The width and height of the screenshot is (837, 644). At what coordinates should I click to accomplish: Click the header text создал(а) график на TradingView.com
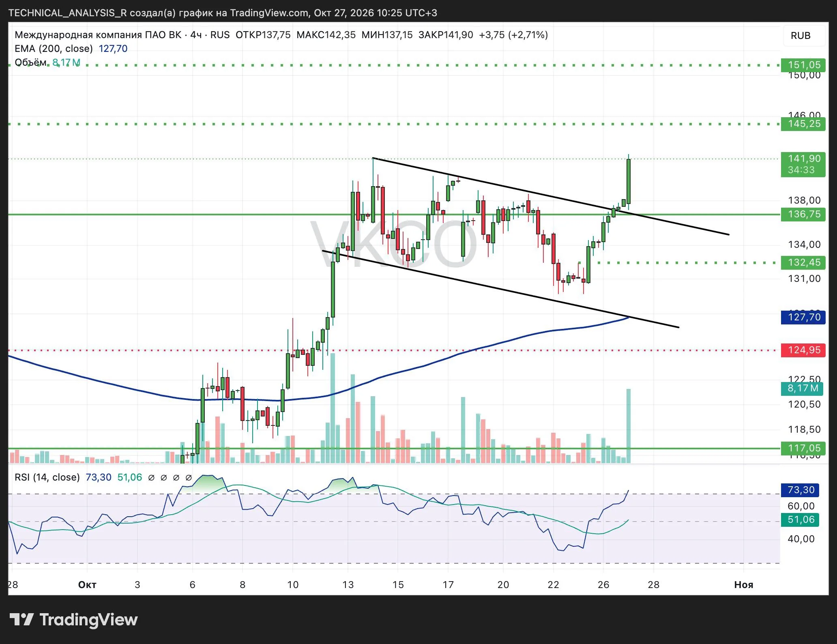click(219, 13)
